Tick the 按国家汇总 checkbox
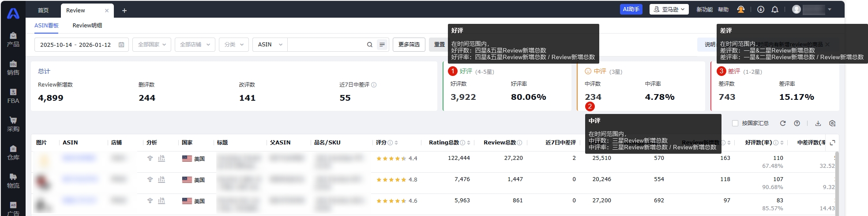This screenshot has width=868, height=216. pos(735,123)
